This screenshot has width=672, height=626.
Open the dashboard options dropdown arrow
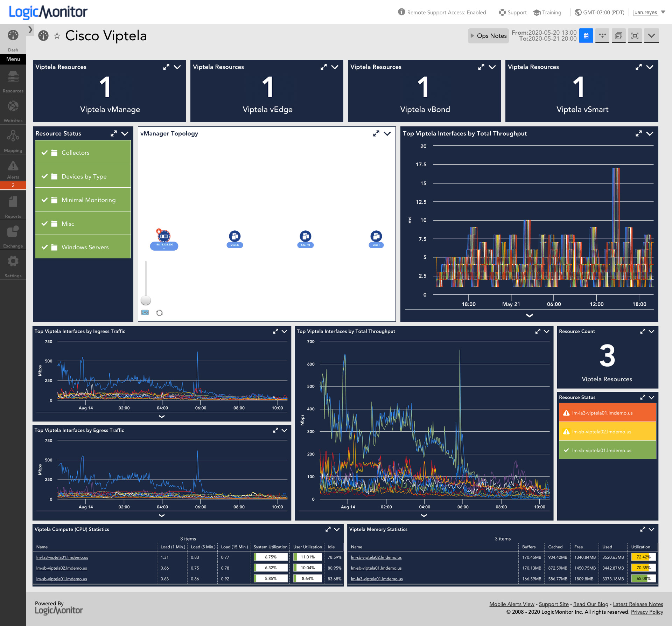point(651,36)
